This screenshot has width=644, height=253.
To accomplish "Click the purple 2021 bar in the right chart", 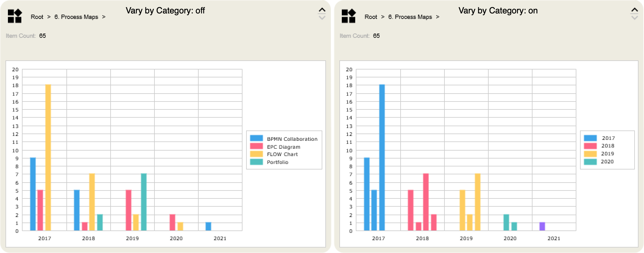I will pyautogui.click(x=542, y=226).
